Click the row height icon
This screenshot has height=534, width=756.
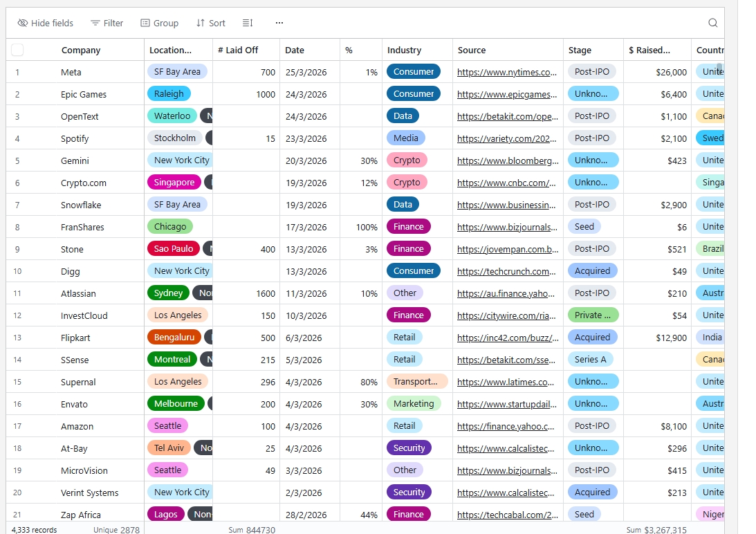click(x=248, y=23)
